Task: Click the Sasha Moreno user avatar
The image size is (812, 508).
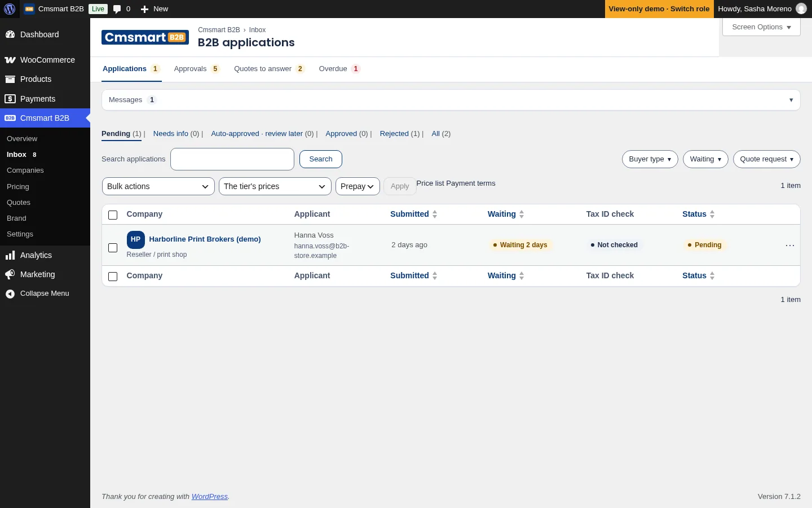Action: (x=801, y=9)
